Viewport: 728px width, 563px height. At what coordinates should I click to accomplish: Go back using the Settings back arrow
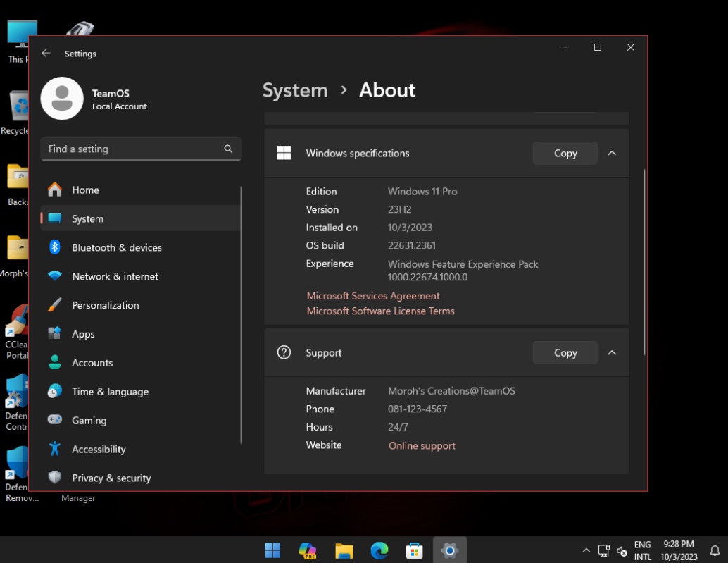click(x=46, y=54)
